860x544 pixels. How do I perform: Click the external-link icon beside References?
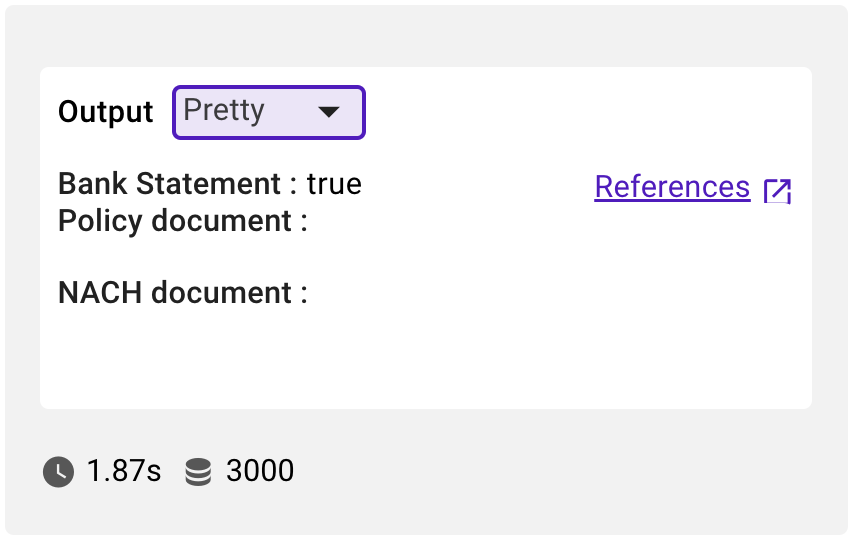[777, 191]
